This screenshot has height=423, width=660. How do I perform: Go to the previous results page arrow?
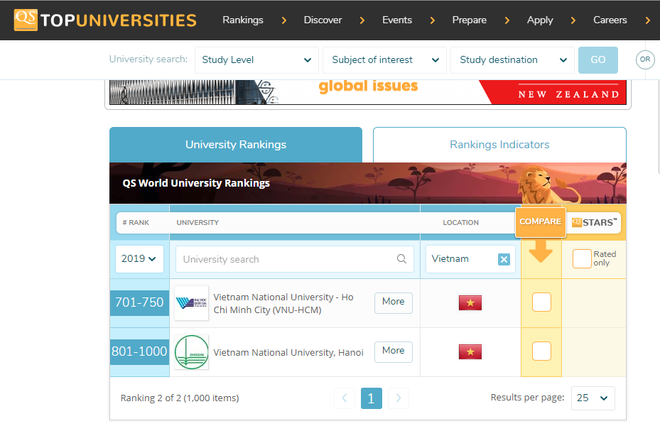pyautogui.click(x=344, y=398)
